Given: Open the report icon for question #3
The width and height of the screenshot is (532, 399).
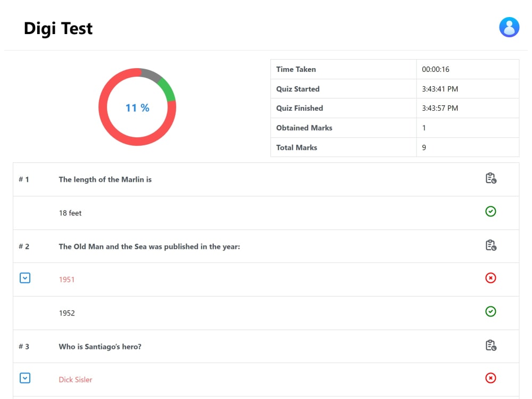Looking at the screenshot, I should coord(491,345).
